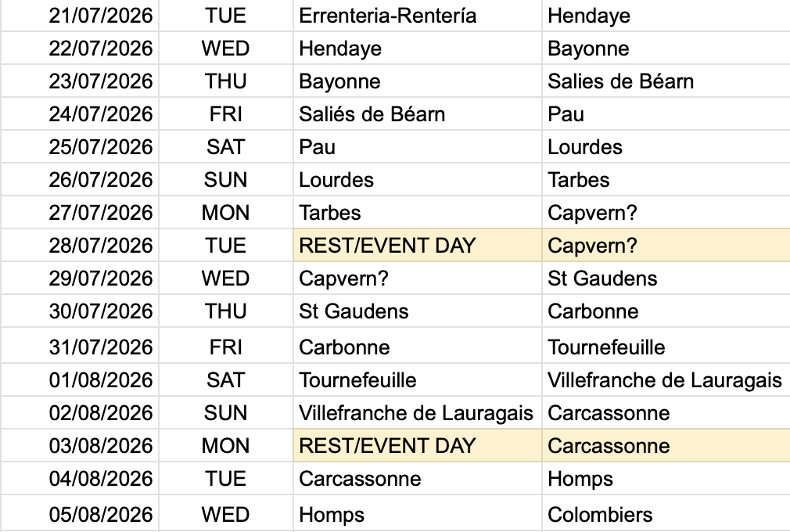Image resolution: width=790 pixels, height=532 pixels.
Task: Select the highlighted Capvern? cell on 28/07
Action: pos(666,246)
